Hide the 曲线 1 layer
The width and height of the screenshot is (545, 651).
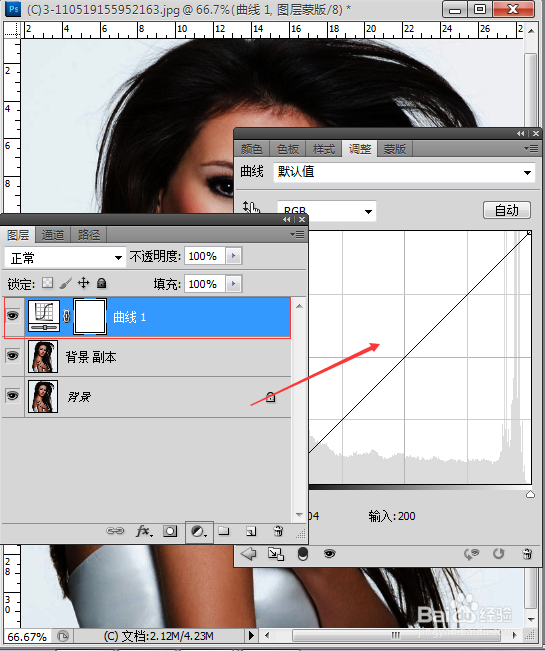click(x=12, y=316)
